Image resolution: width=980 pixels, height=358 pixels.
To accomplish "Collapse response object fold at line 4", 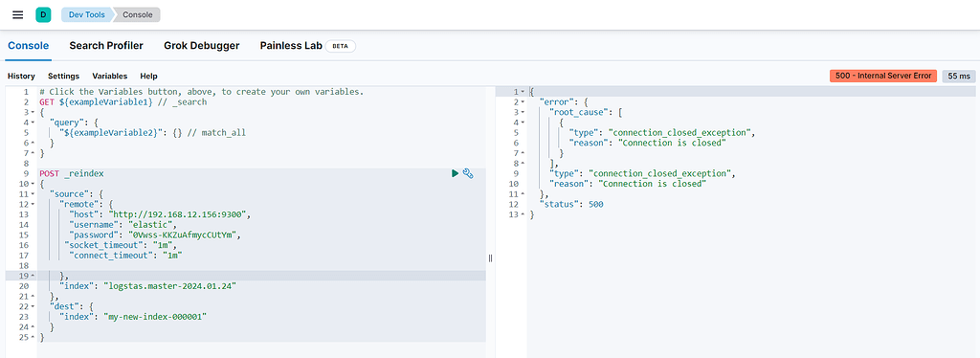I will [523, 123].
